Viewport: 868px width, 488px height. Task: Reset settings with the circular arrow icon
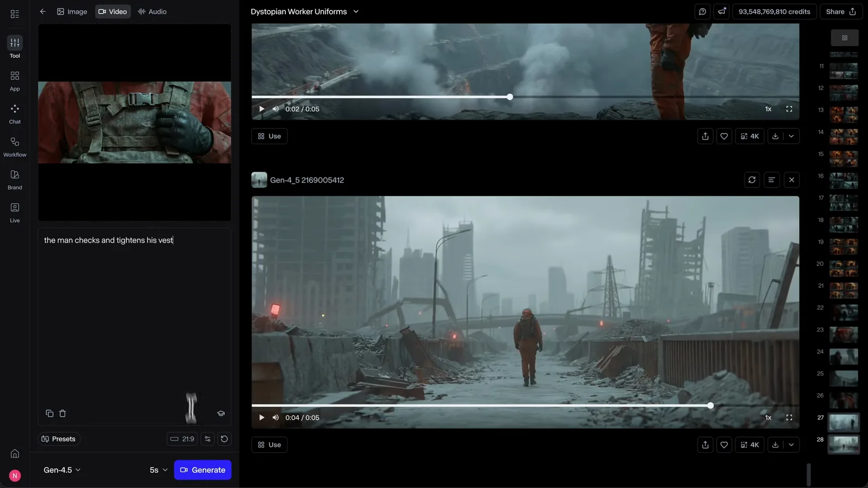point(224,439)
